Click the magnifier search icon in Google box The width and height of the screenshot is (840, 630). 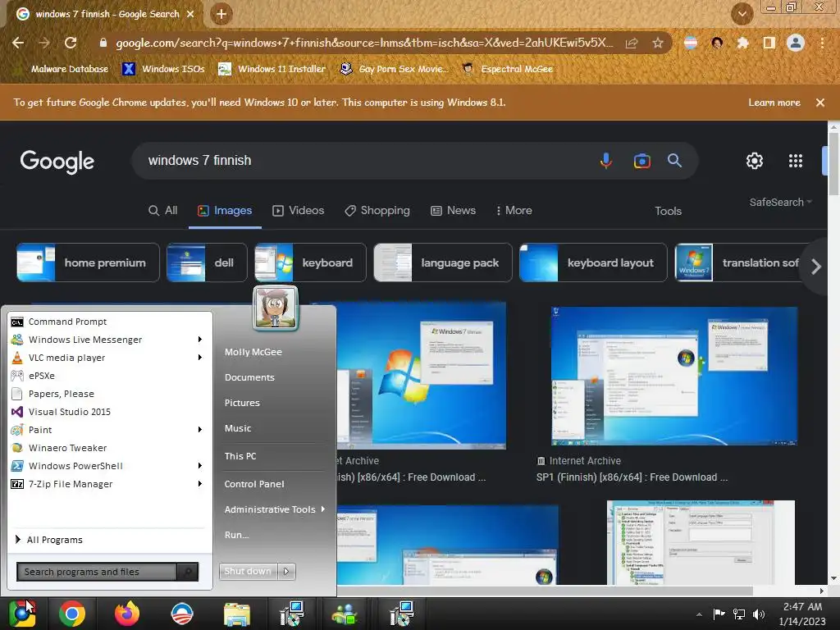click(x=674, y=160)
